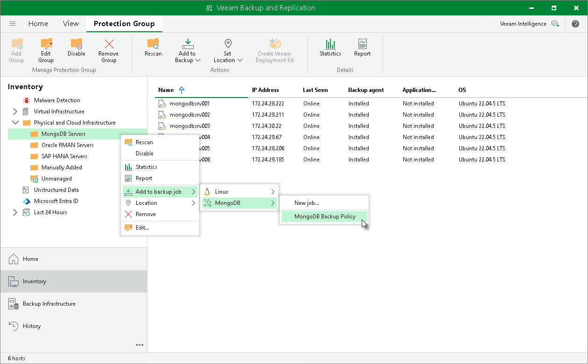Screen dimensions: 588x364
Task: Choose Disable in context menu
Action: coord(160,154)
